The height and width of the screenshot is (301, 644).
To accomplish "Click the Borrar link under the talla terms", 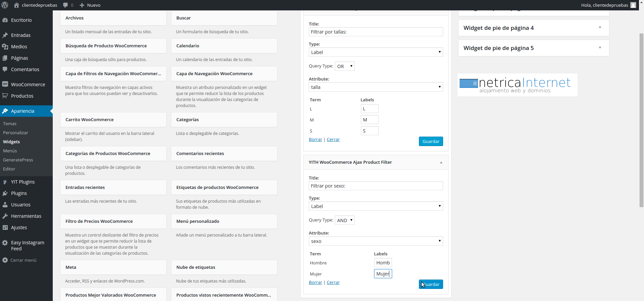I will [315, 140].
